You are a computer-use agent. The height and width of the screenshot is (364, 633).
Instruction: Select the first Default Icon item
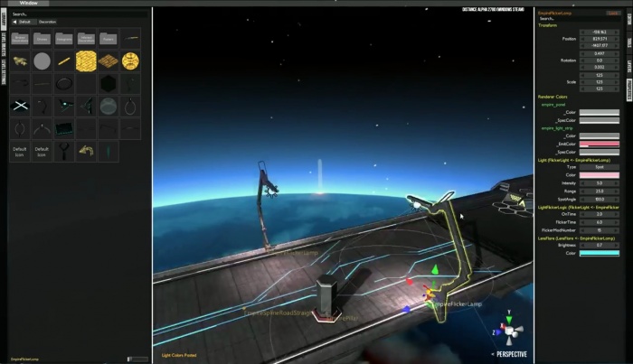[20, 152]
